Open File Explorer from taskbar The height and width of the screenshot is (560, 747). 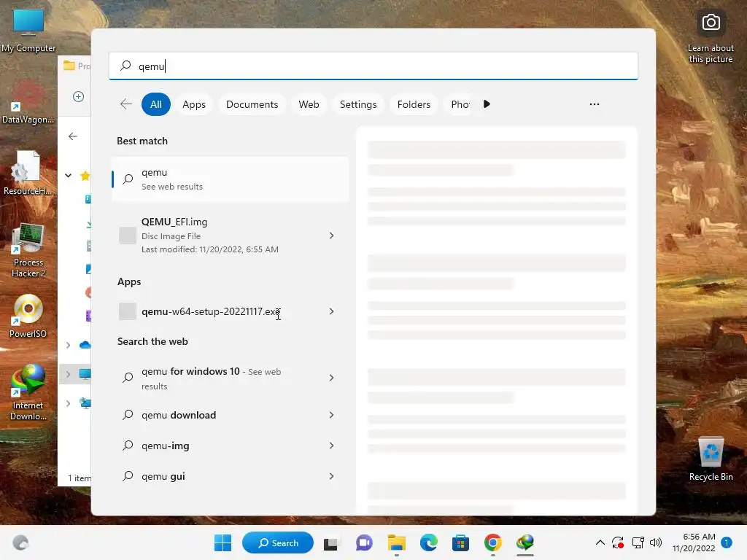click(x=396, y=542)
